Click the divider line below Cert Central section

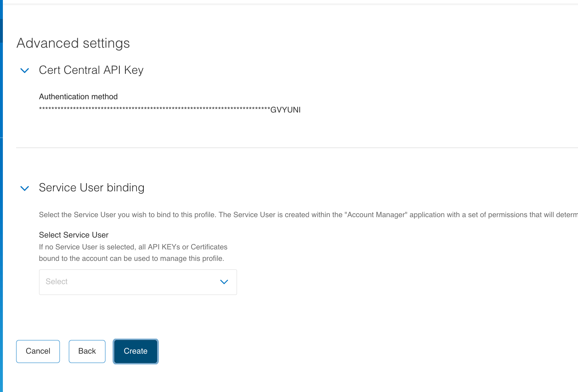pos(287,148)
